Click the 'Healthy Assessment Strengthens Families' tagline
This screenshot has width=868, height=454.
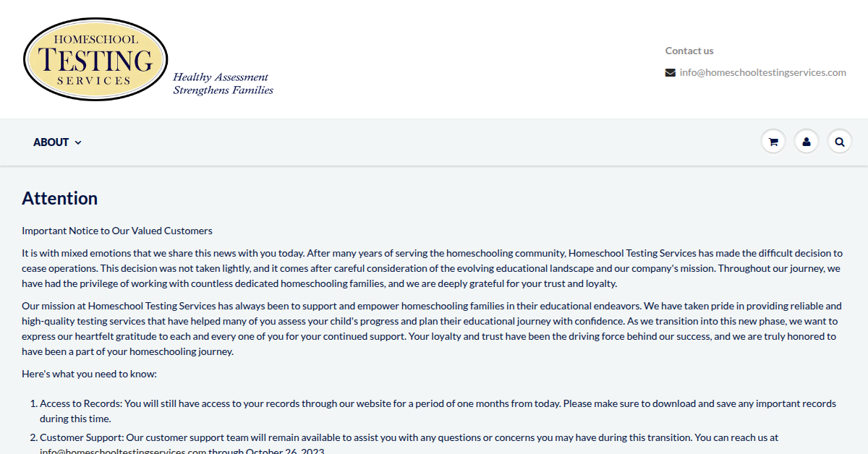pyautogui.click(x=223, y=83)
